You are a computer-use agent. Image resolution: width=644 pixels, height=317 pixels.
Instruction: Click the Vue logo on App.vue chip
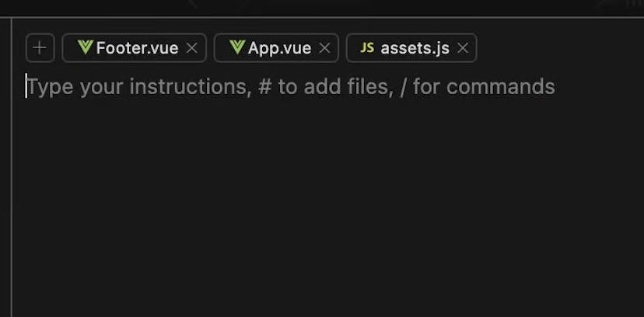237,48
